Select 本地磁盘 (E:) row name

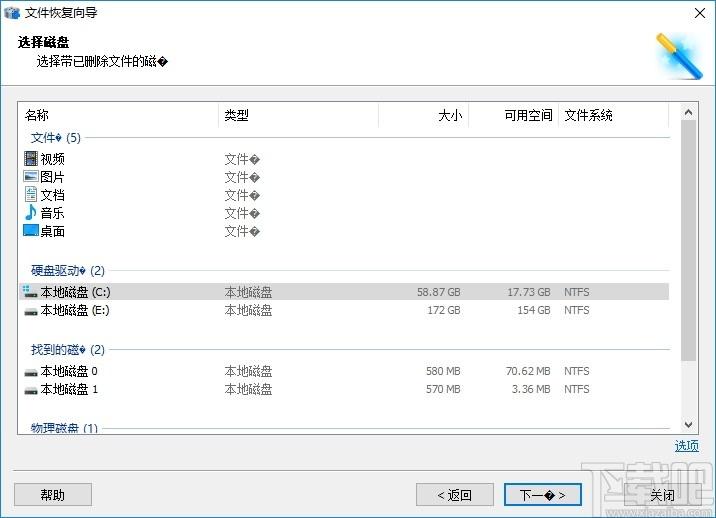click(75, 310)
